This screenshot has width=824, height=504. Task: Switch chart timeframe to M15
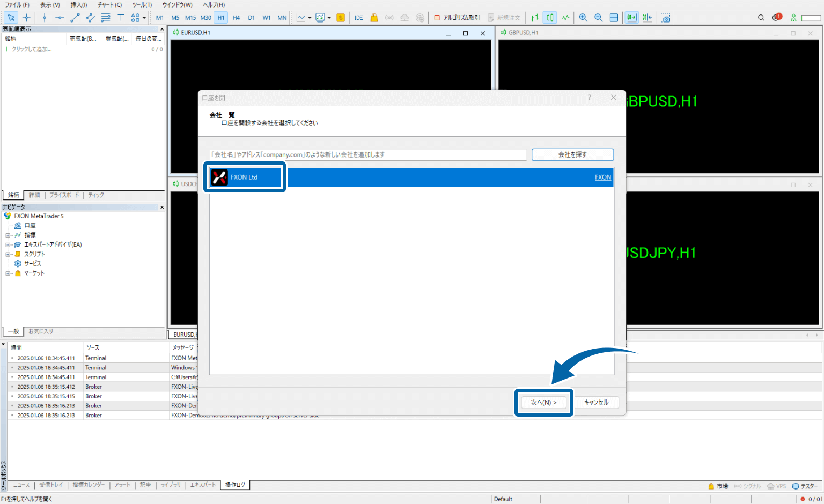190,18
